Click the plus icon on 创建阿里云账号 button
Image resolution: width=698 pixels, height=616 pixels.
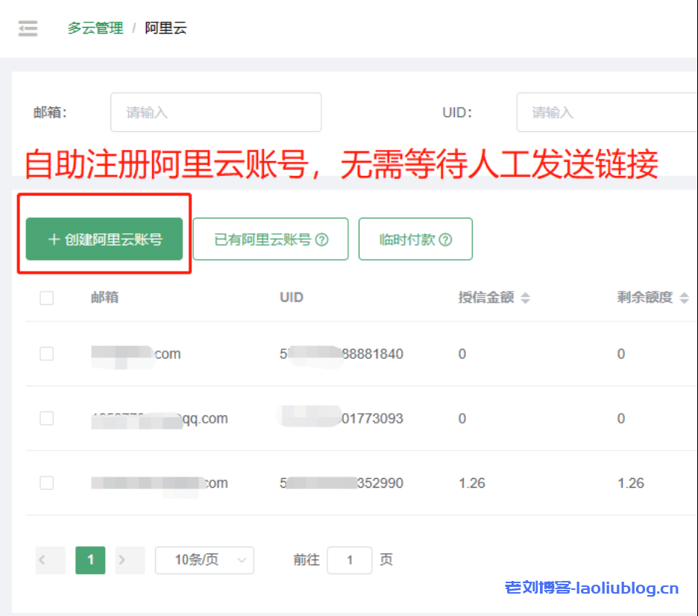53,239
